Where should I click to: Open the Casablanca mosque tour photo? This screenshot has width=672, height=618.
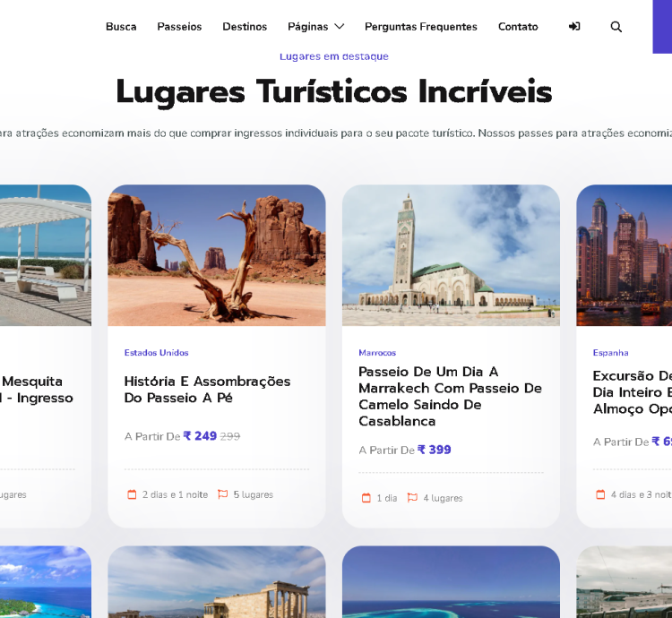(451, 255)
